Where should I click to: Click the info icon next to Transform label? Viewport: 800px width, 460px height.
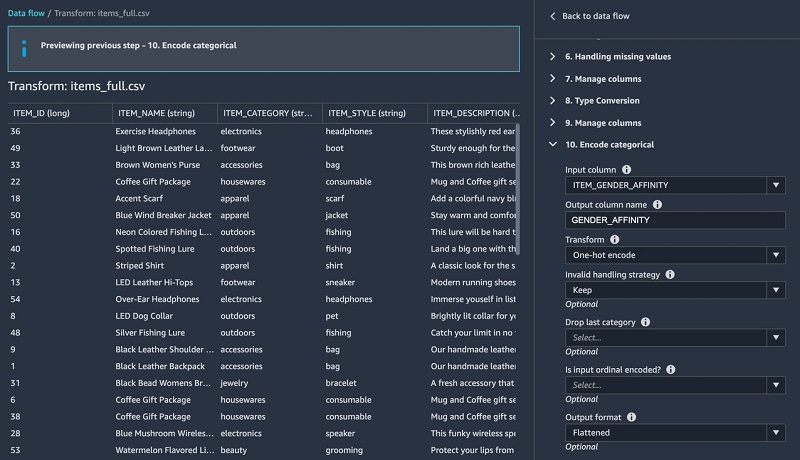click(x=615, y=239)
